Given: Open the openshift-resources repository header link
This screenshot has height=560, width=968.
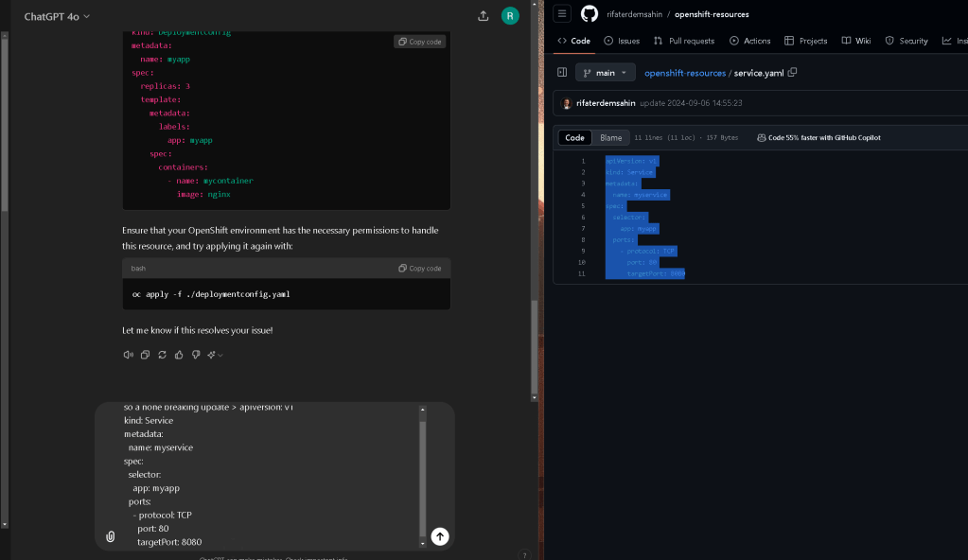Looking at the screenshot, I should point(712,14).
